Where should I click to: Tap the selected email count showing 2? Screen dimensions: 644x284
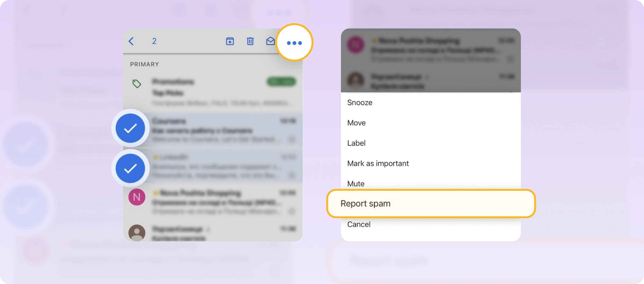[154, 42]
